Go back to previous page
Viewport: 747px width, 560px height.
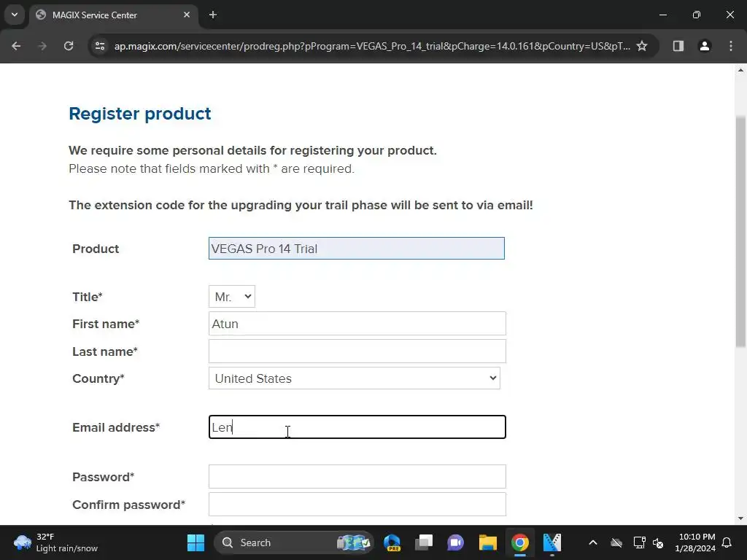16,46
